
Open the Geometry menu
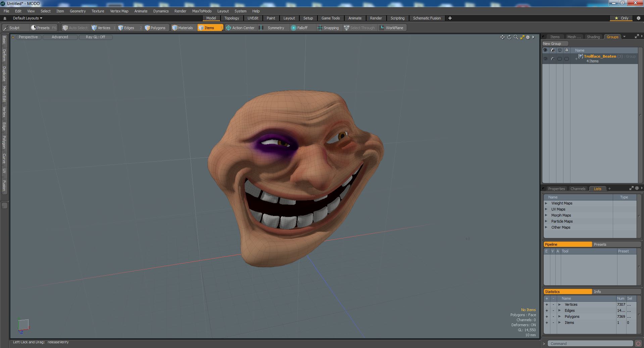click(x=78, y=11)
